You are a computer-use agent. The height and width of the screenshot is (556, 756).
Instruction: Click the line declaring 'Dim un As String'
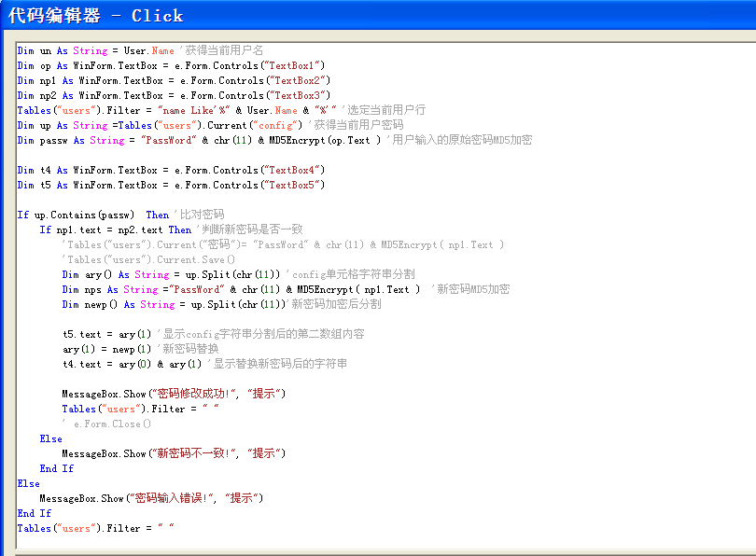(x=140, y=50)
